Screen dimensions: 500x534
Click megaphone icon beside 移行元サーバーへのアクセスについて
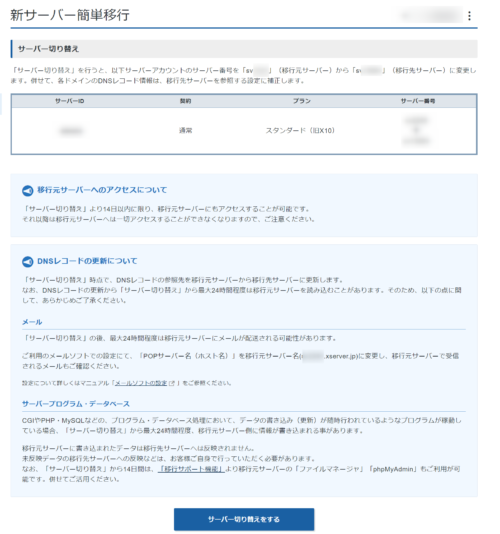click(x=28, y=191)
